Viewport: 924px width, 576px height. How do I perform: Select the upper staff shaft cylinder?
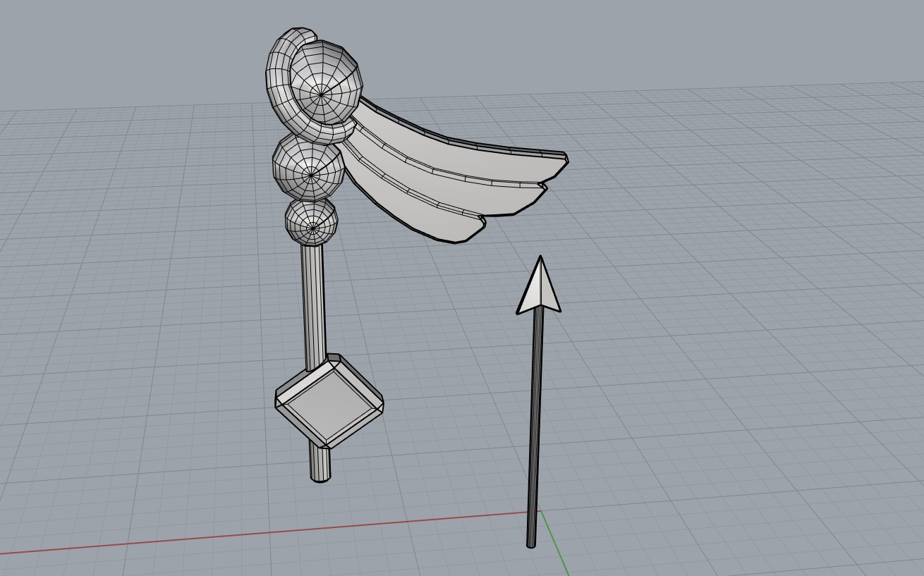pos(313,303)
